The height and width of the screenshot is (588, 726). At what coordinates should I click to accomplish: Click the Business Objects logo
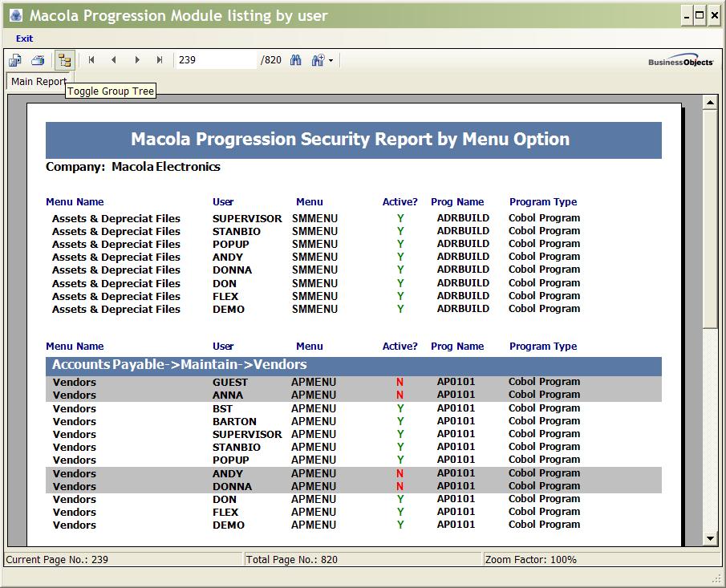pyautogui.click(x=680, y=61)
